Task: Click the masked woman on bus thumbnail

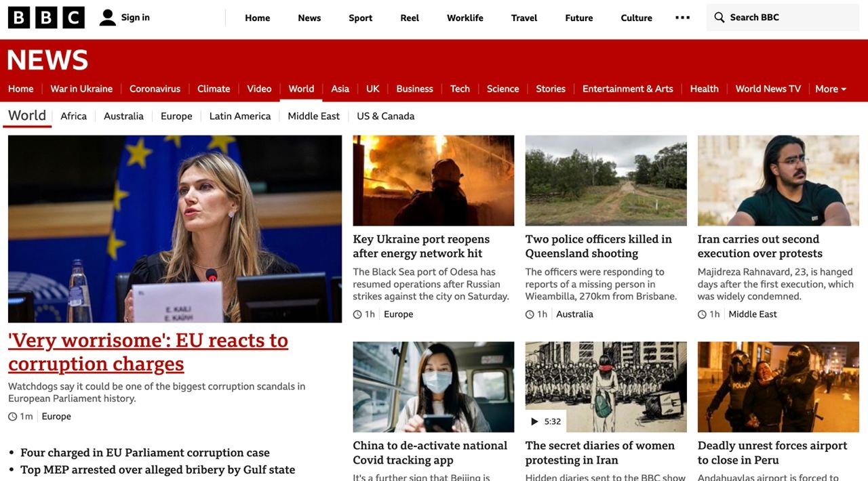Action: [x=433, y=387]
